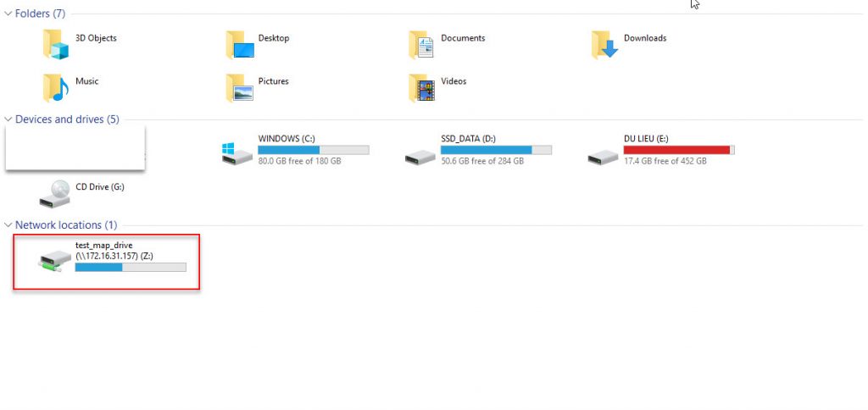Collapse the Network locations chevron
The image size is (868, 410).
click(8, 224)
